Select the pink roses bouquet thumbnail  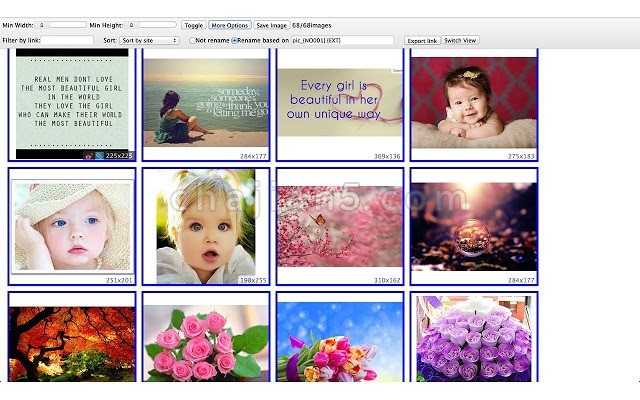(x=206, y=337)
